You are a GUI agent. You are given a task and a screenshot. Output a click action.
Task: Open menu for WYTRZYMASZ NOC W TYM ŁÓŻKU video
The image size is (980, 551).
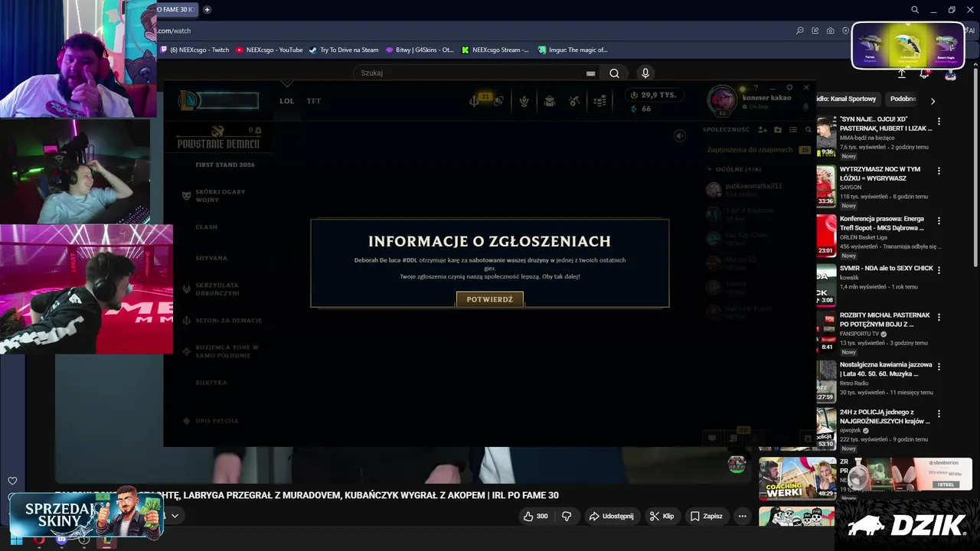coord(939,171)
